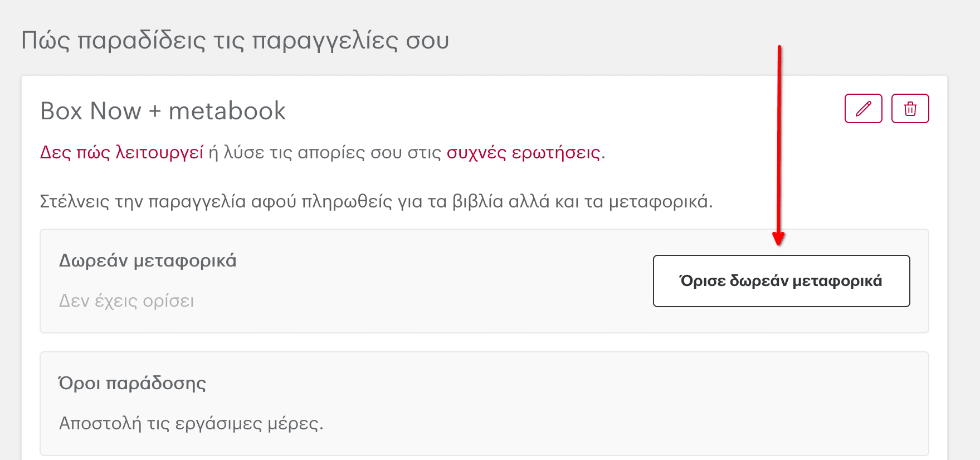Click the red arrowhead pointing down
Image resolution: width=980 pixels, height=460 pixels.
pos(778,239)
